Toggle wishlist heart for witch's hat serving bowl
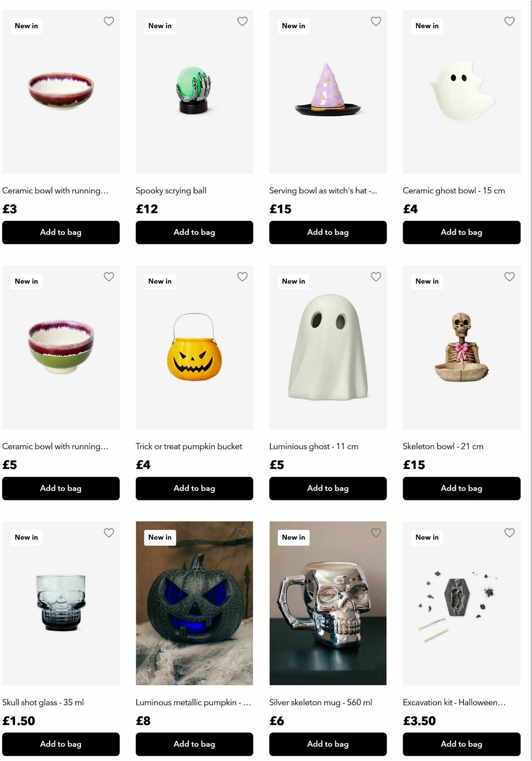The image size is (532, 761). 376,21
